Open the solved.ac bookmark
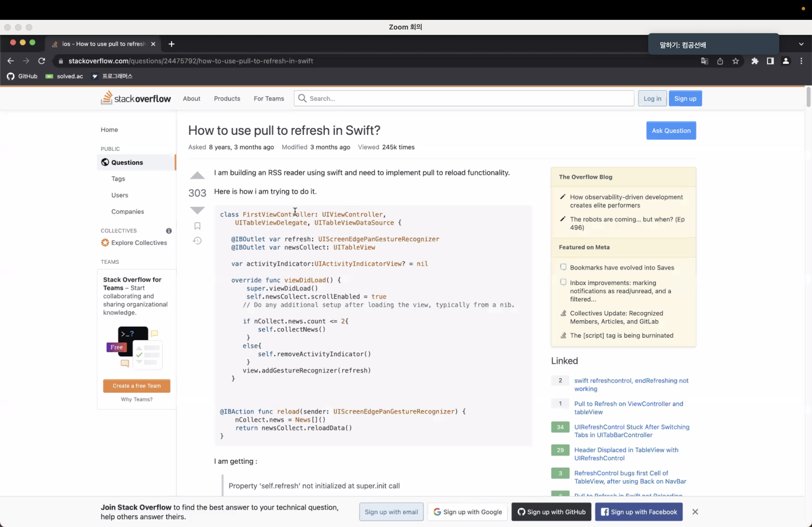This screenshot has height=527, width=812. tap(64, 76)
